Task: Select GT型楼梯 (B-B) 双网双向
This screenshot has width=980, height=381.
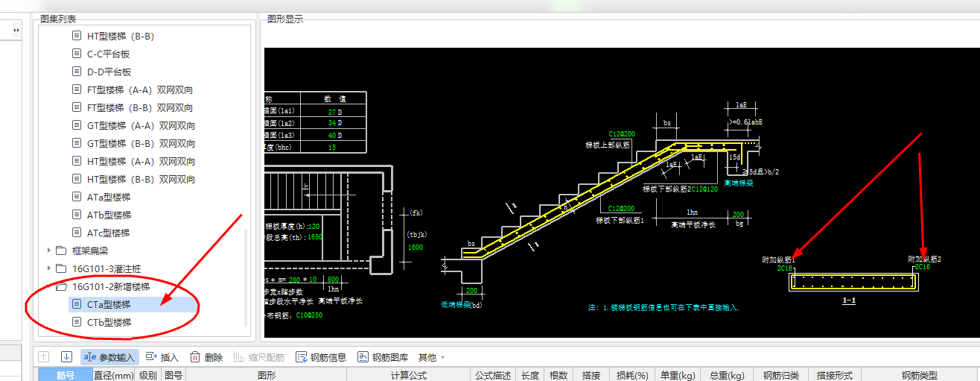Action: [x=141, y=143]
